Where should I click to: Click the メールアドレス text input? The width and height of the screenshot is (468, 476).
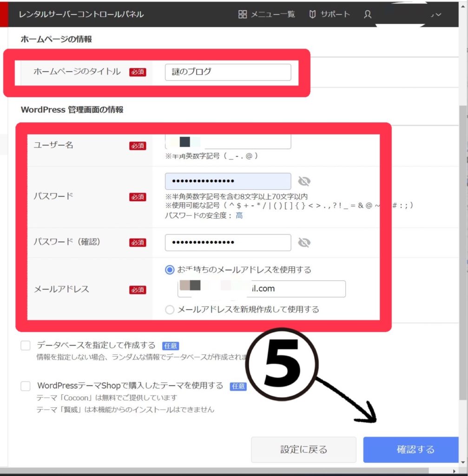coord(262,289)
